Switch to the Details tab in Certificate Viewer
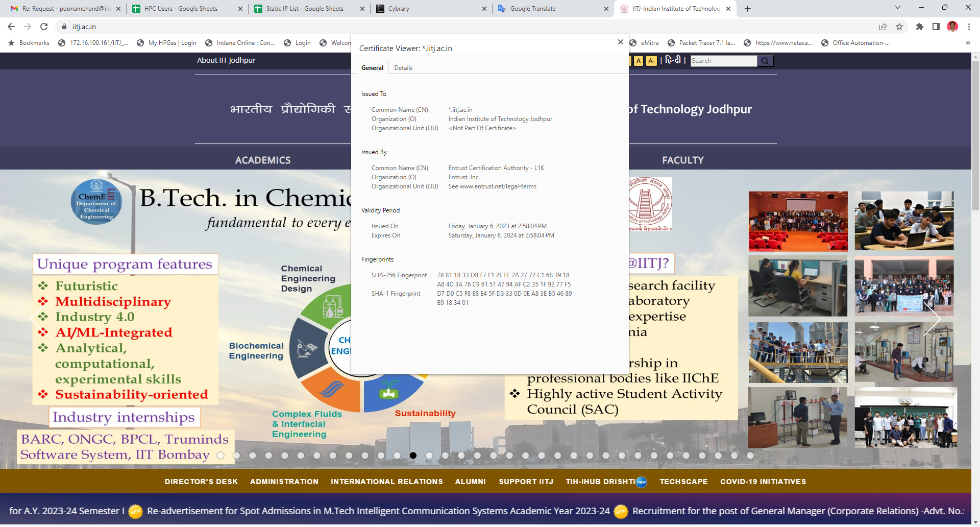The image size is (980, 527). [x=403, y=68]
